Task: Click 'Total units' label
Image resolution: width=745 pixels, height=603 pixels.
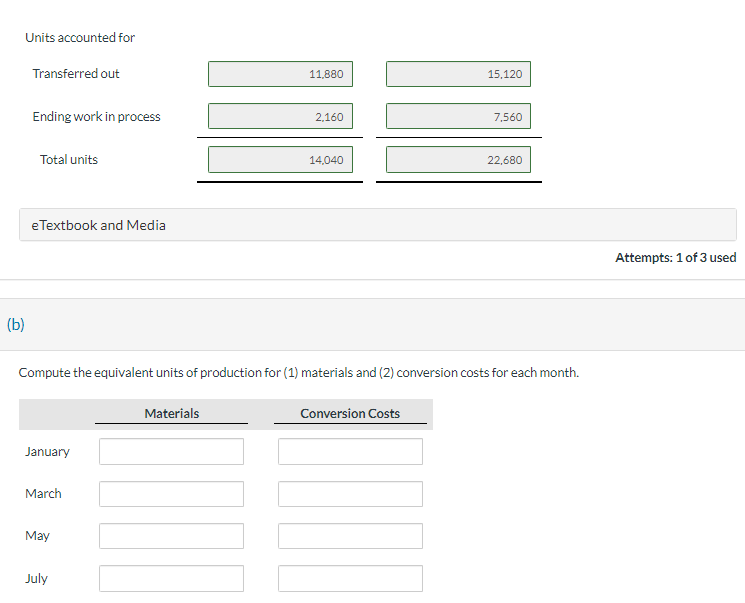Action: [69, 160]
